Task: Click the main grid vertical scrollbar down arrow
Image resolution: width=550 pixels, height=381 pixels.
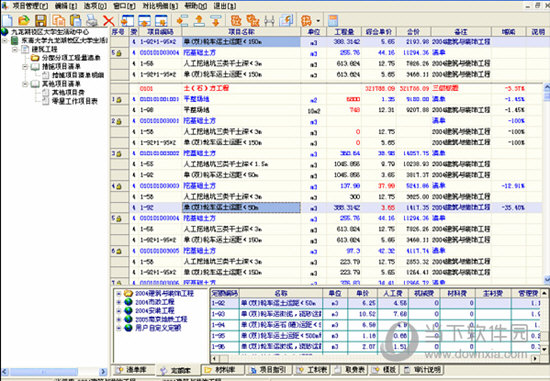Action: pos(546,279)
